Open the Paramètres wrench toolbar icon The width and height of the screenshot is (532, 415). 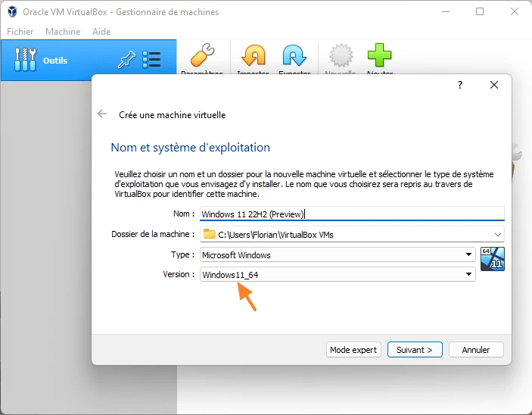point(203,55)
